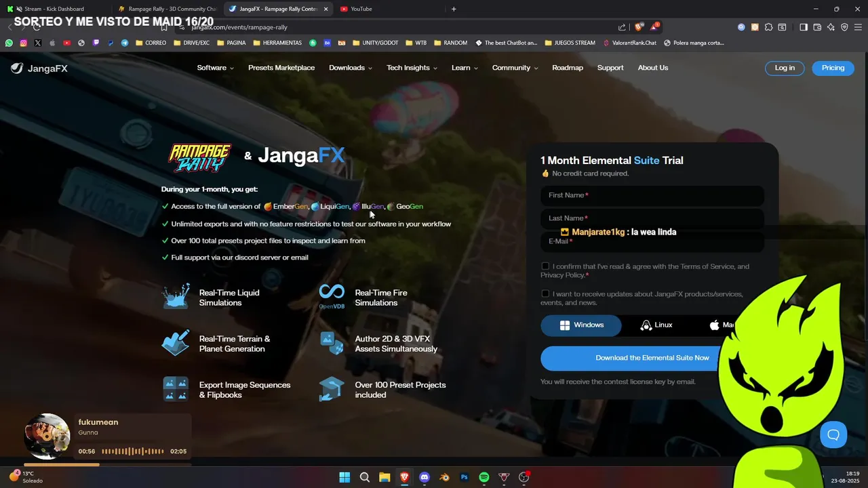Select the Windows platform option
868x488 pixels.
point(581,325)
